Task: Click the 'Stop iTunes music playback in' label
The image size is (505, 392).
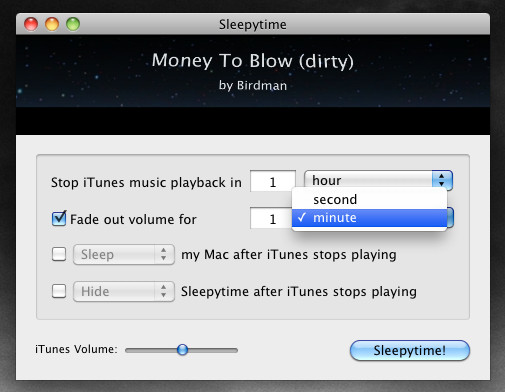Action: (x=146, y=182)
